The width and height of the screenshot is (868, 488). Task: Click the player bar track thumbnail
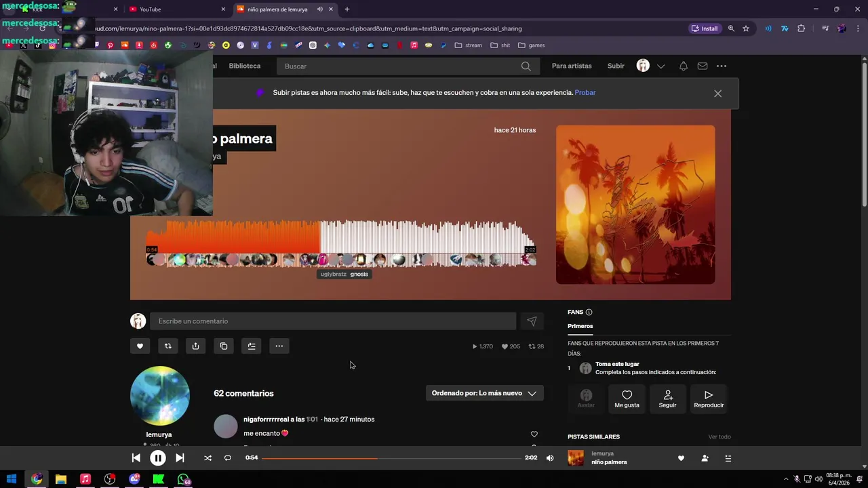[576, 458]
